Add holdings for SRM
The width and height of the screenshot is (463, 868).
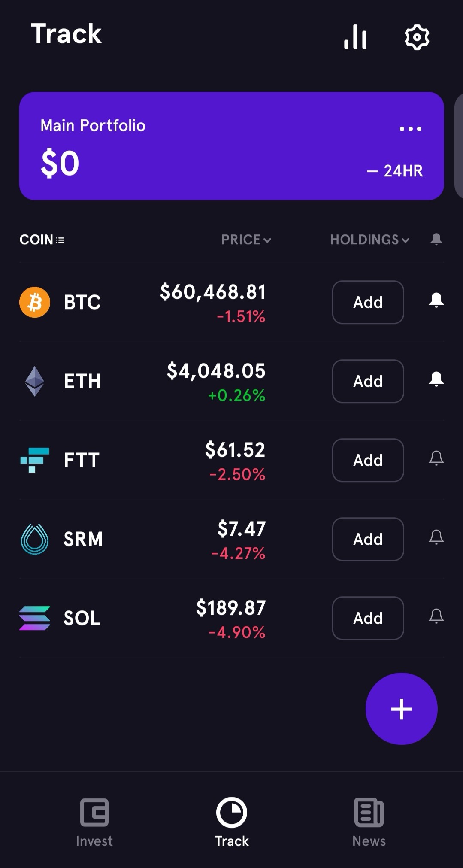(368, 539)
